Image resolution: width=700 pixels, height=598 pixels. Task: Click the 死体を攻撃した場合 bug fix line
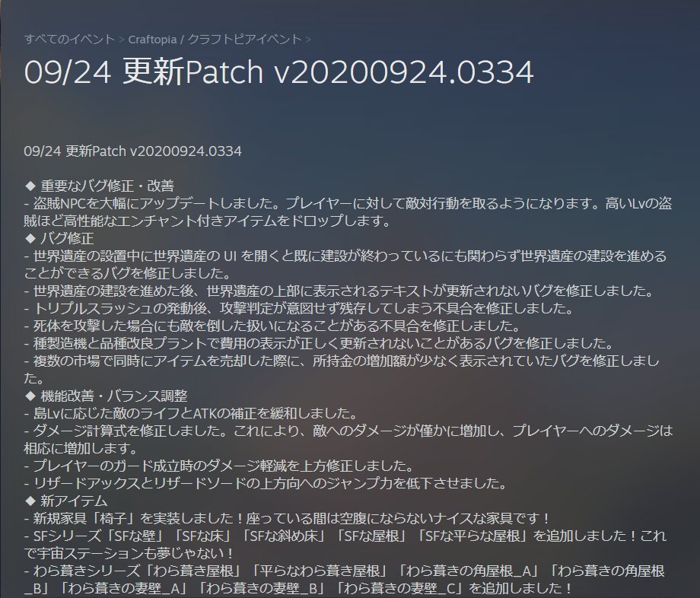tap(272, 326)
